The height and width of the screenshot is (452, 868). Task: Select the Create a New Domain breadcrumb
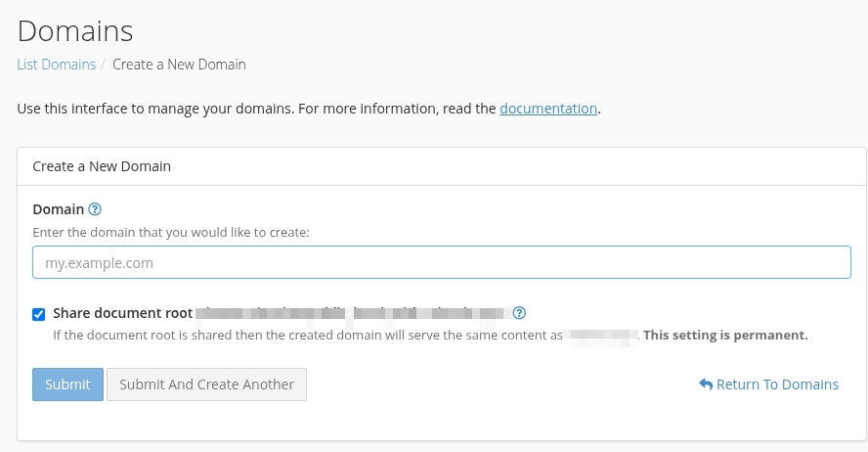click(179, 65)
